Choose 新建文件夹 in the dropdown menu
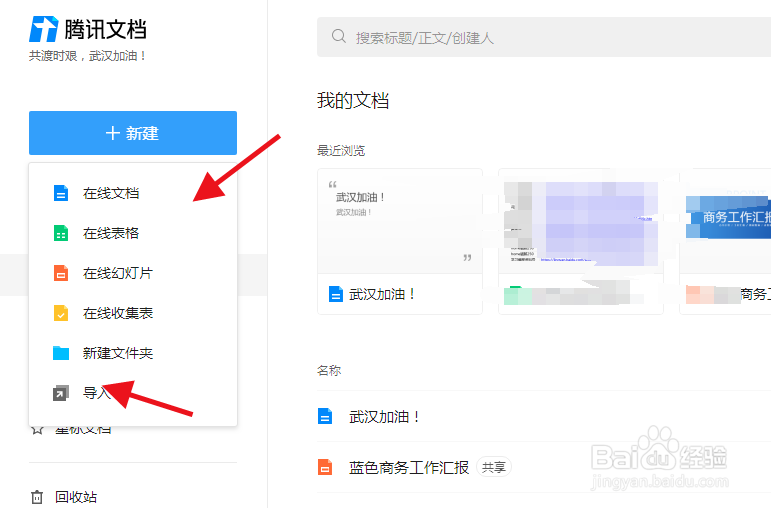The height and width of the screenshot is (508, 771). pyautogui.click(x=118, y=353)
